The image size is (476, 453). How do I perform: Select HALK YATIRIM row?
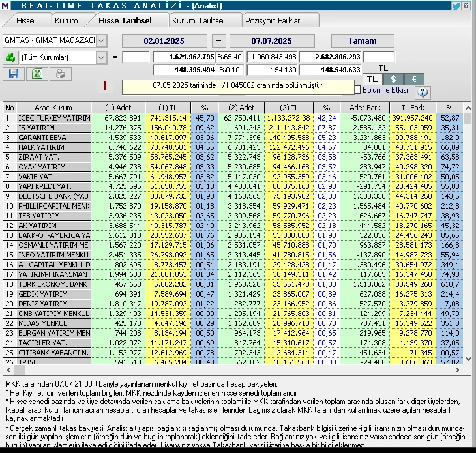233,147
